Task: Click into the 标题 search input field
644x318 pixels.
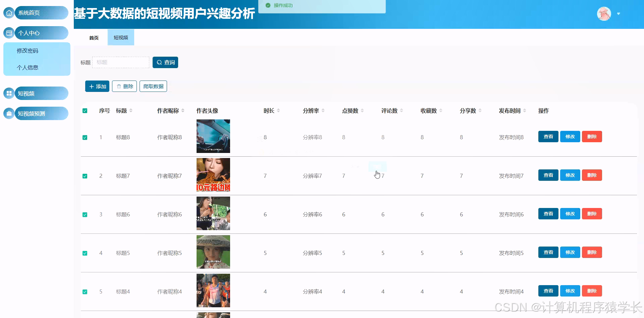Action: pyautogui.click(x=121, y=62)
